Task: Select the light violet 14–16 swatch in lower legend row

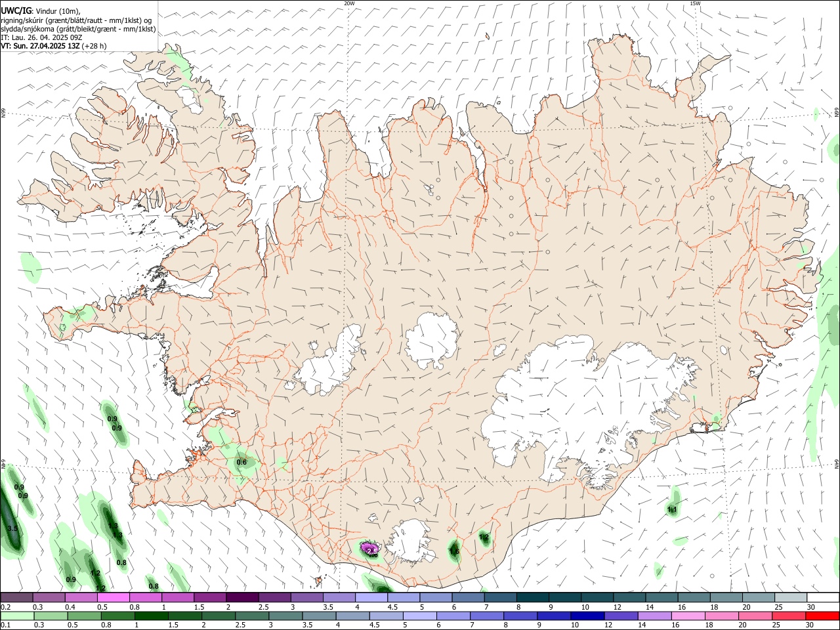Action: (655, 616)
